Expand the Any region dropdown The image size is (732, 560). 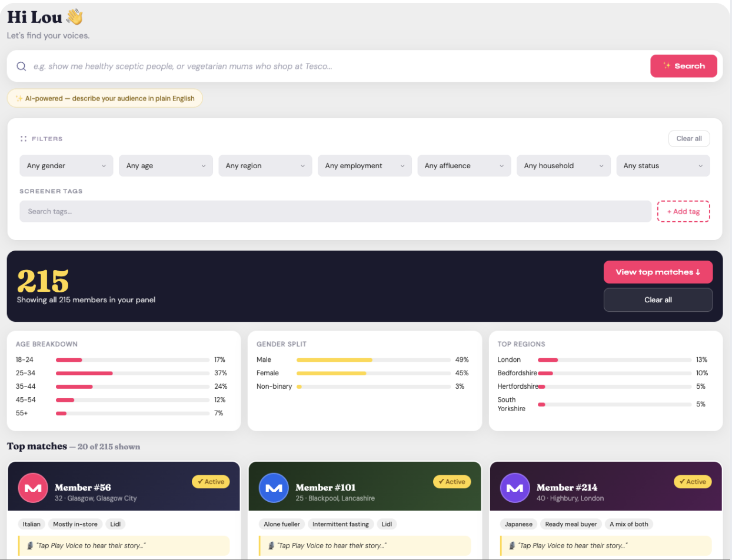pyautogui.click(x=265, y=166)
